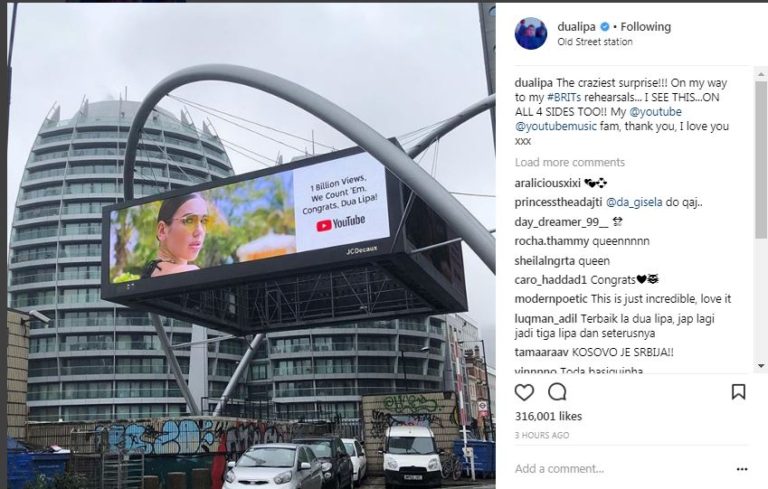Open comment speech bubble icon
This screenshot has width=768, height=489.
557,392
